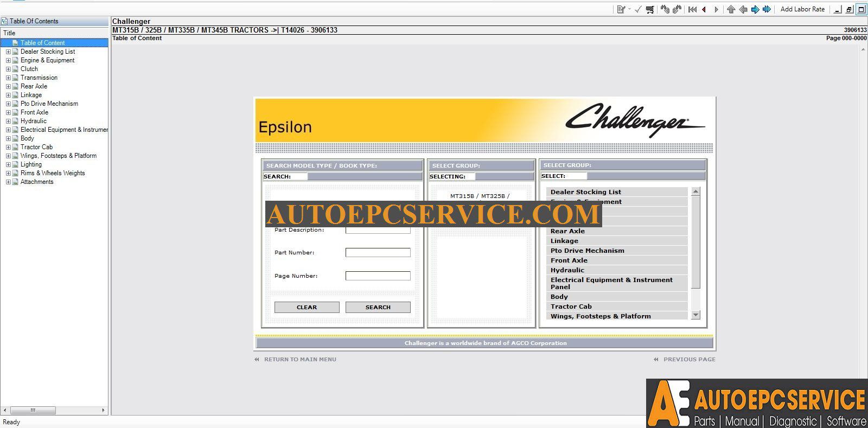
Task: Expand Engine & Equipment tree node
Action: pyautogui.click(x=8, y=60)
